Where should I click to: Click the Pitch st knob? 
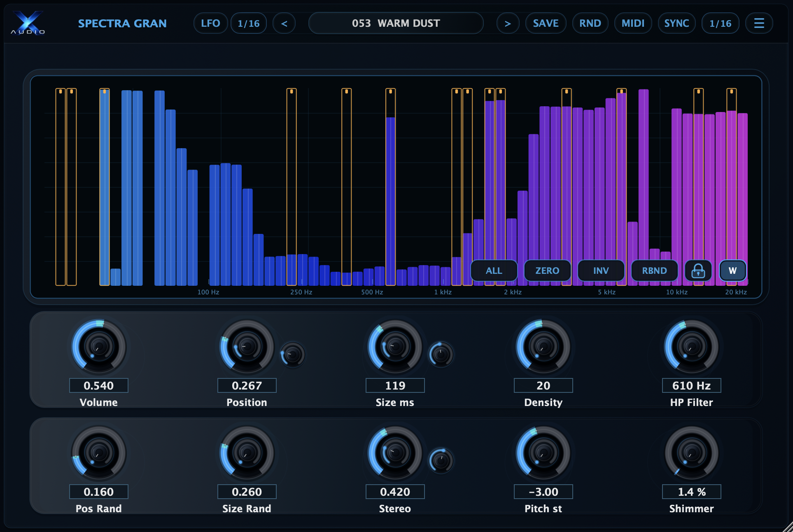pos(543,453)
